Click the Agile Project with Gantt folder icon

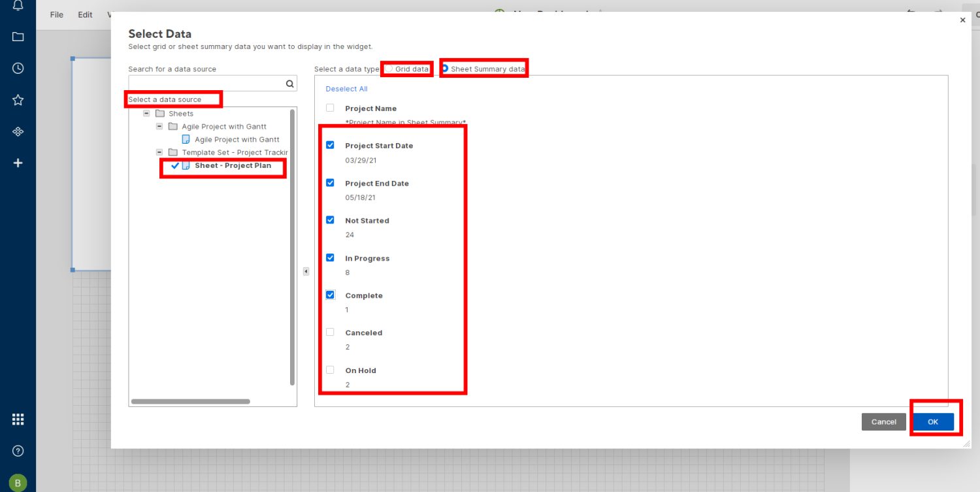[173, 127]
